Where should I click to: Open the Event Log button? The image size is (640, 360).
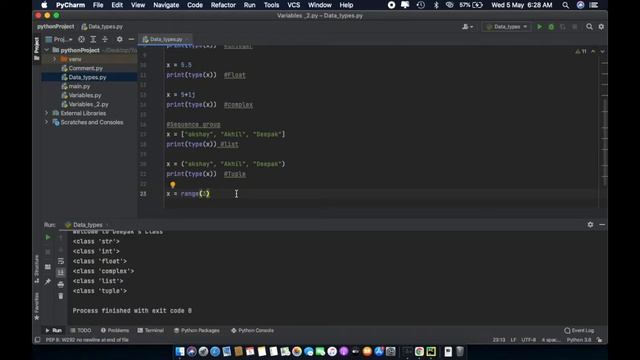579,330
